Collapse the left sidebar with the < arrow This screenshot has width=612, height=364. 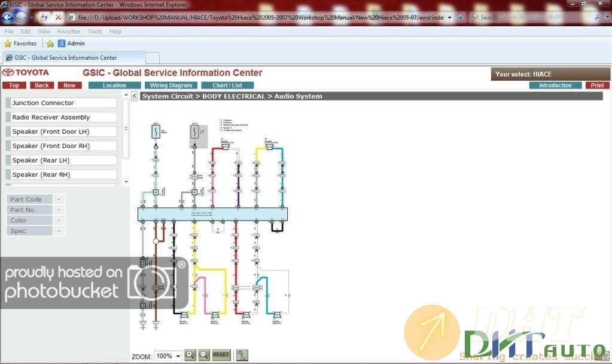pos(134,96)
